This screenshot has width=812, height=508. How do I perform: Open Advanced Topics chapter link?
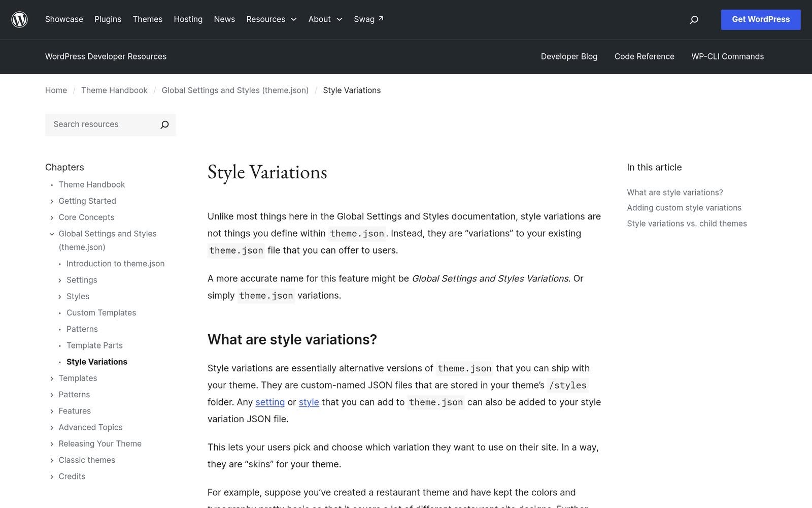point(90,427)
